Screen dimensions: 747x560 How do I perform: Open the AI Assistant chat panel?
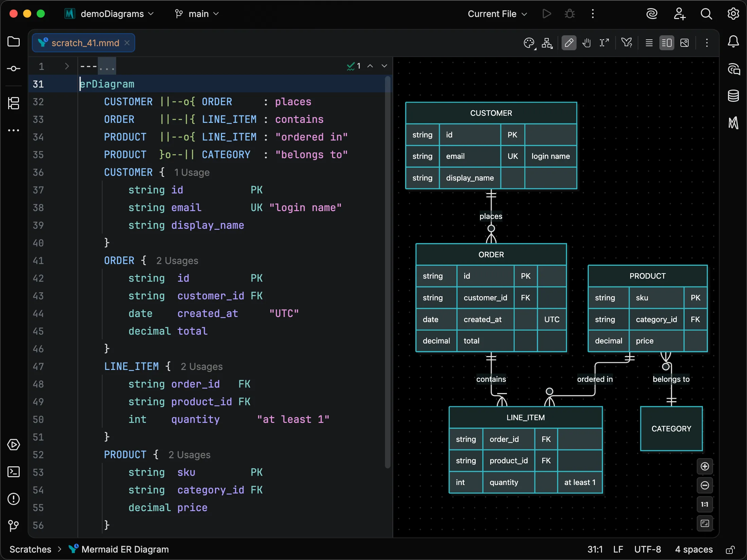pos(733,69)
